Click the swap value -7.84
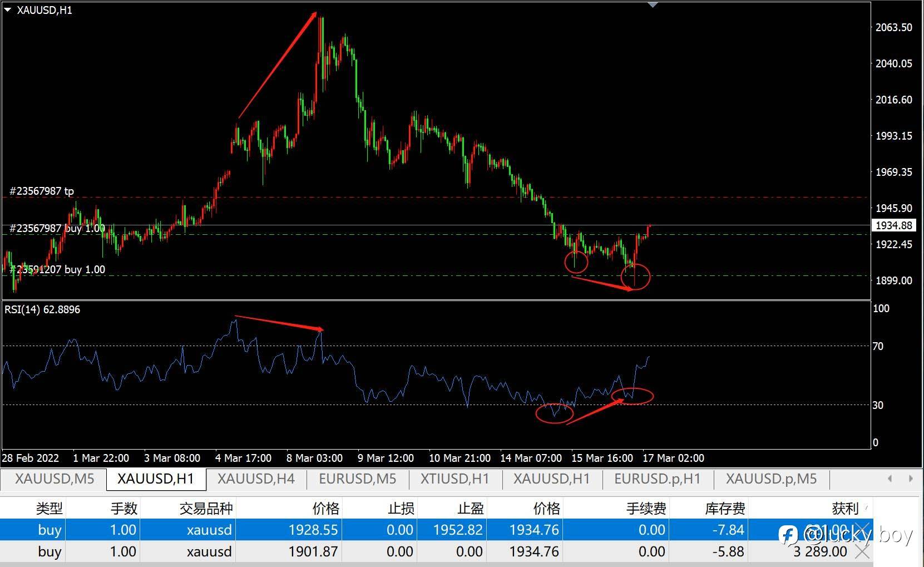The height and width of the screenshot is (567, 924). point(728,530)
